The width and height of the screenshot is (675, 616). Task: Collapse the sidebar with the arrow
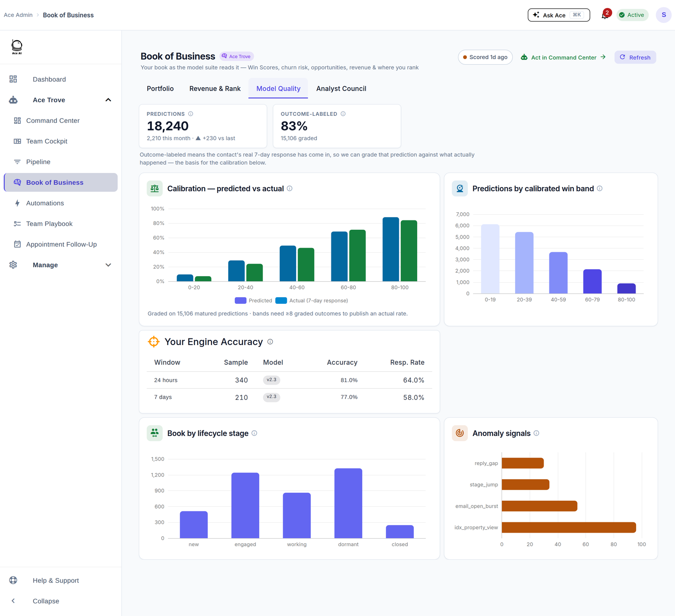(13, 601)
